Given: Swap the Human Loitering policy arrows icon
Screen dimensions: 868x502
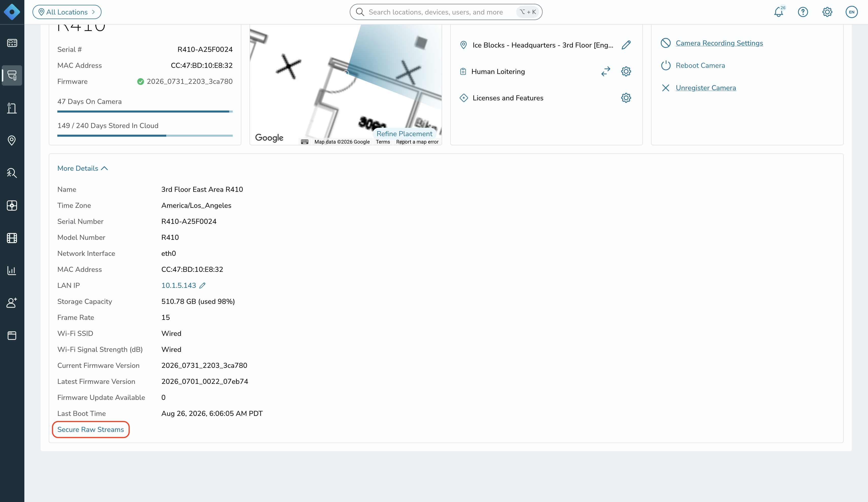Looking at the screenshot, I should 606,71.
